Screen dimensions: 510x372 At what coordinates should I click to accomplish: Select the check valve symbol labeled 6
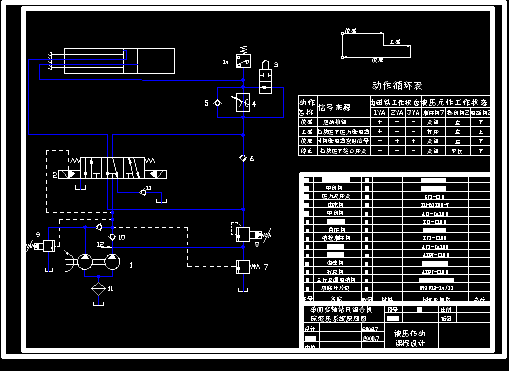pyautogui.click(x=243, y=158)
